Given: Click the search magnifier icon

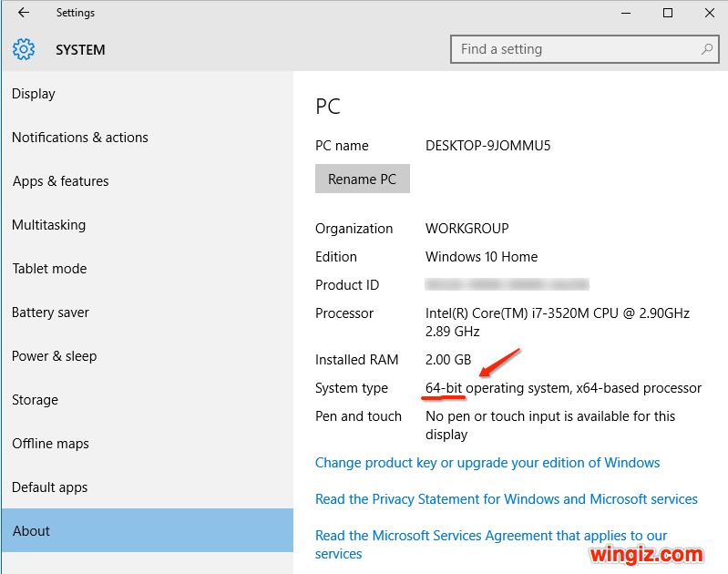Looking at the screenshot, I should [x=707, y=49].
